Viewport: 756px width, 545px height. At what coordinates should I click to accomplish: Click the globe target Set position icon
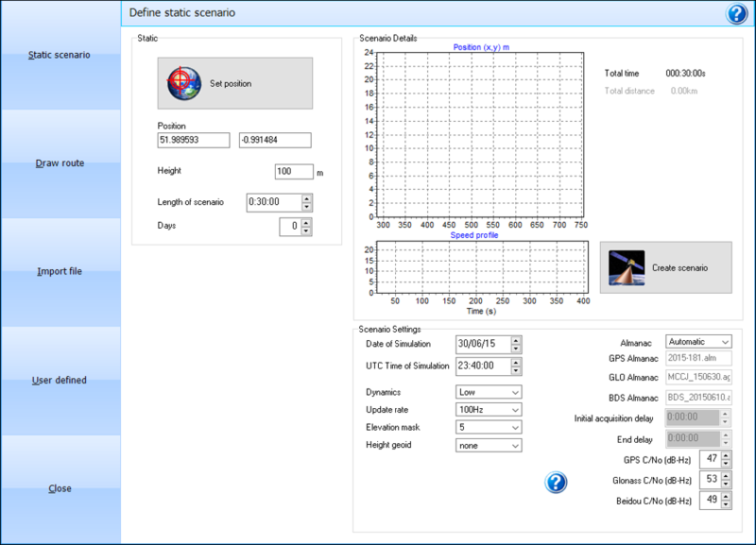(183, 83)
